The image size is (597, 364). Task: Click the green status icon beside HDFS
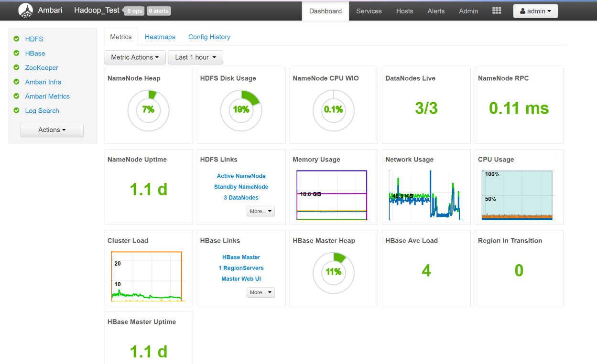(x=17, y=39)
